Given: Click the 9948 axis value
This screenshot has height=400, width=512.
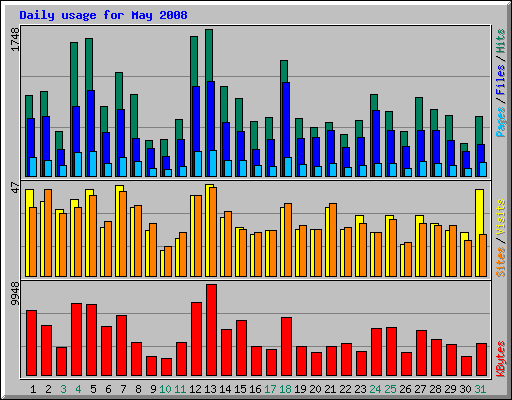Looking at the screenshot, I should (15, 293).
